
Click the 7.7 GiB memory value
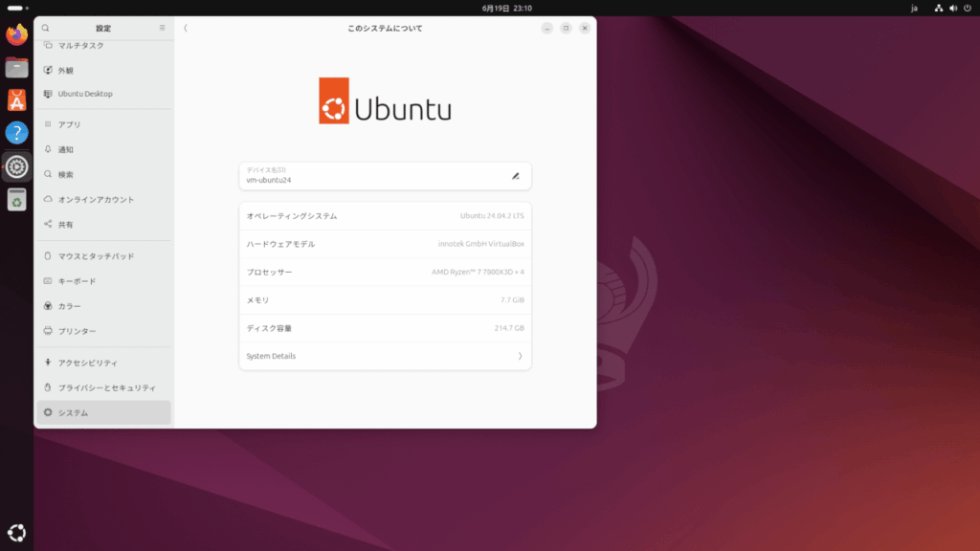(x=513, y=300)
